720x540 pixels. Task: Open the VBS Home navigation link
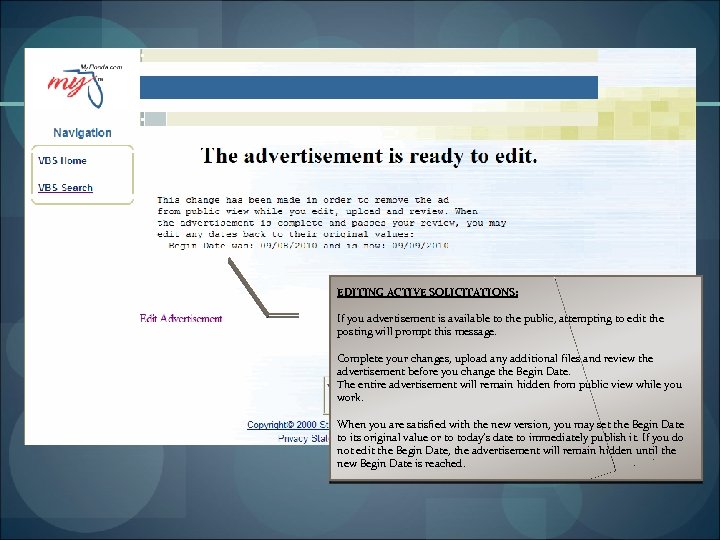click(x=62, y=161)
